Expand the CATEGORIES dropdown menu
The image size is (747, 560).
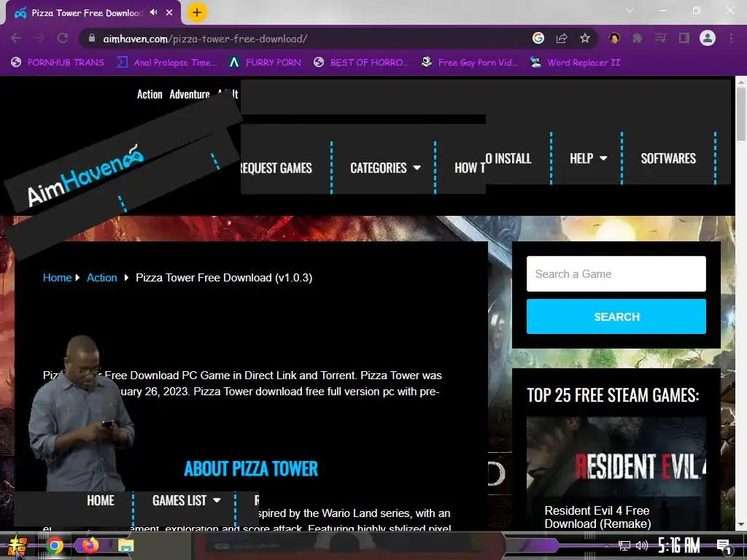[385, 168]
